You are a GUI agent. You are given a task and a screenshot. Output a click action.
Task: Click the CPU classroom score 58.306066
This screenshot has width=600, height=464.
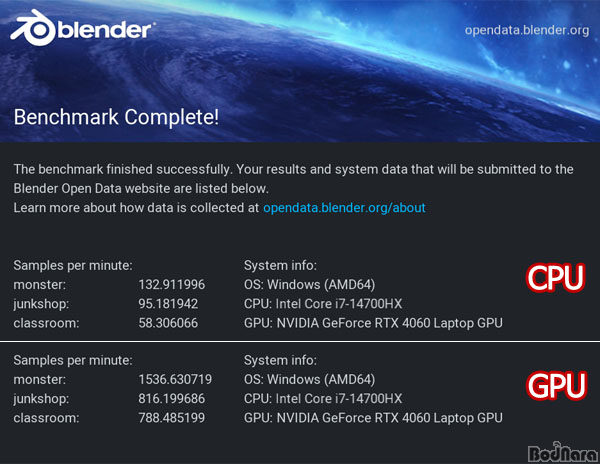tap(168, 323)
